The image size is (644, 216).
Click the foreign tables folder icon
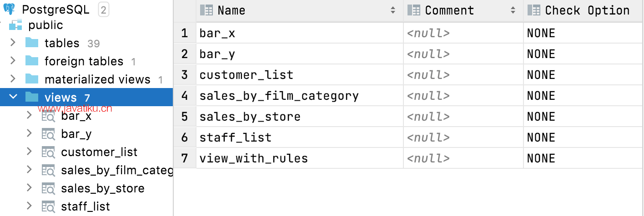pos(32,61)
